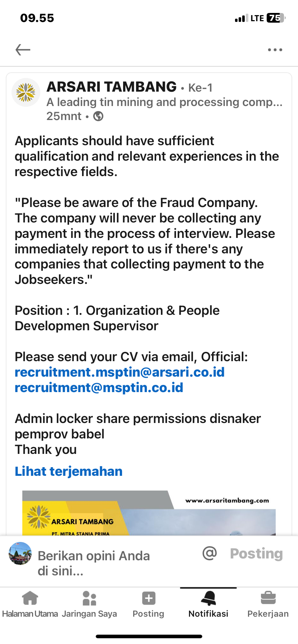
Task: Tap the @ mention icon
Action: click(x=209, y=553)
